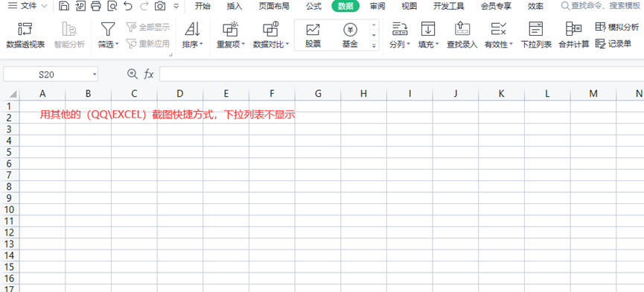Open the 开发工具 tab

449,6
